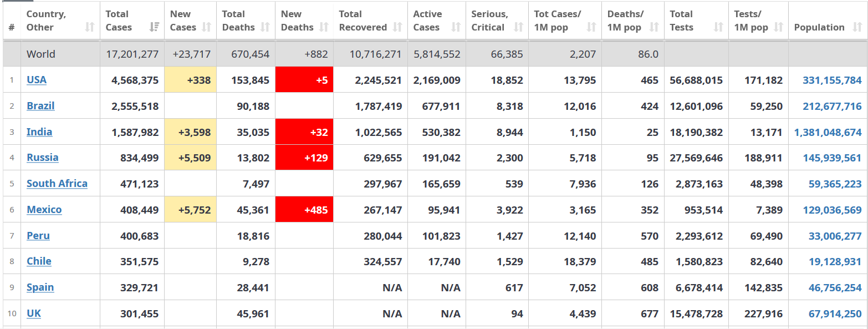Open the Brazil country page

pos(40,106)
